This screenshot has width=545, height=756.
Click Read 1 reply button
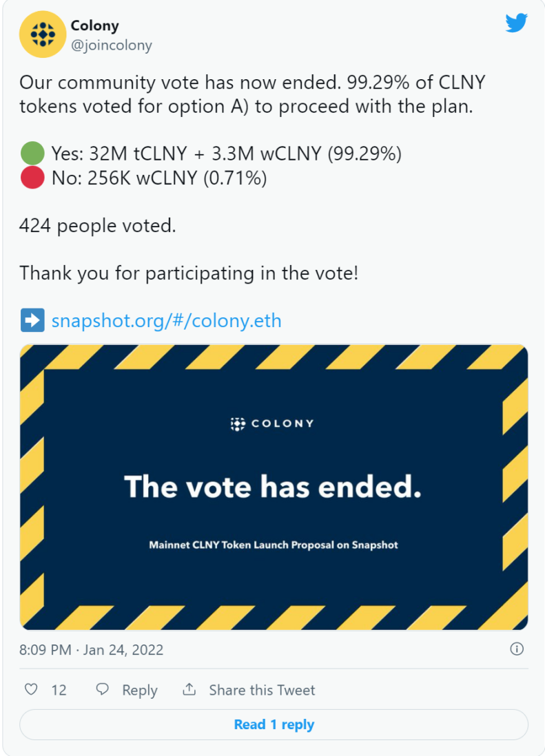coord(274,724)
